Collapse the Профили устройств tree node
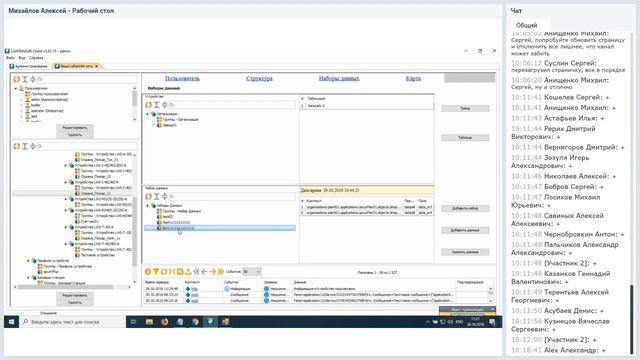640x360 pixels. point(29,260)
